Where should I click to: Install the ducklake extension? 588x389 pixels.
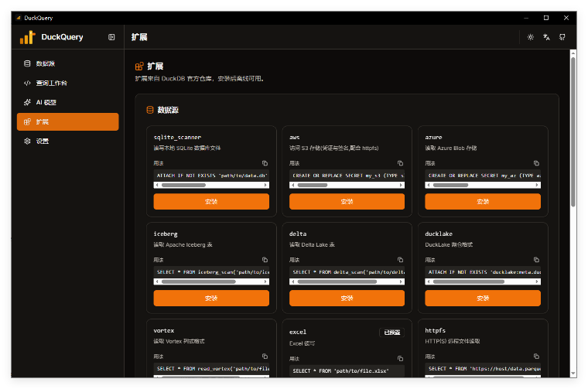coord(483,299)
